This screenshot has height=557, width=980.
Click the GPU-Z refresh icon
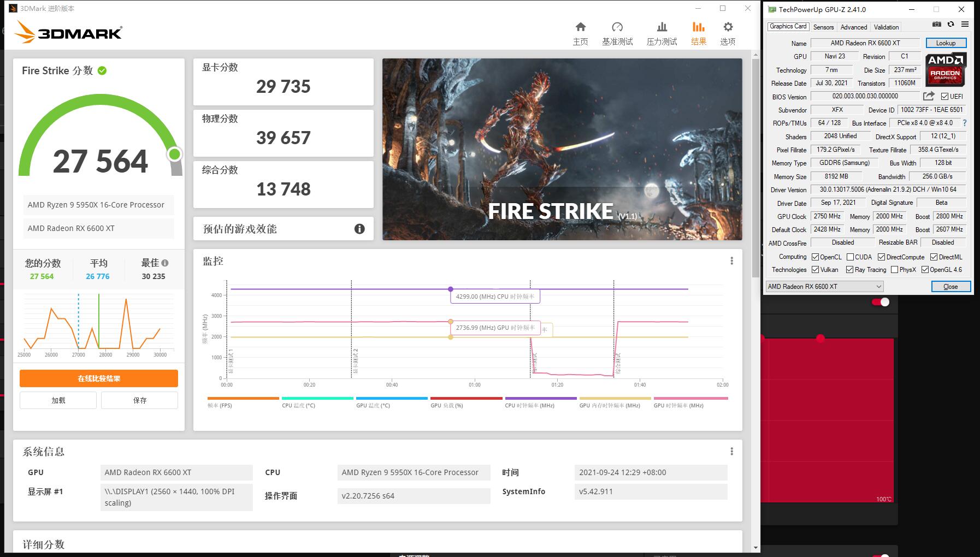[x=951, y=24]
